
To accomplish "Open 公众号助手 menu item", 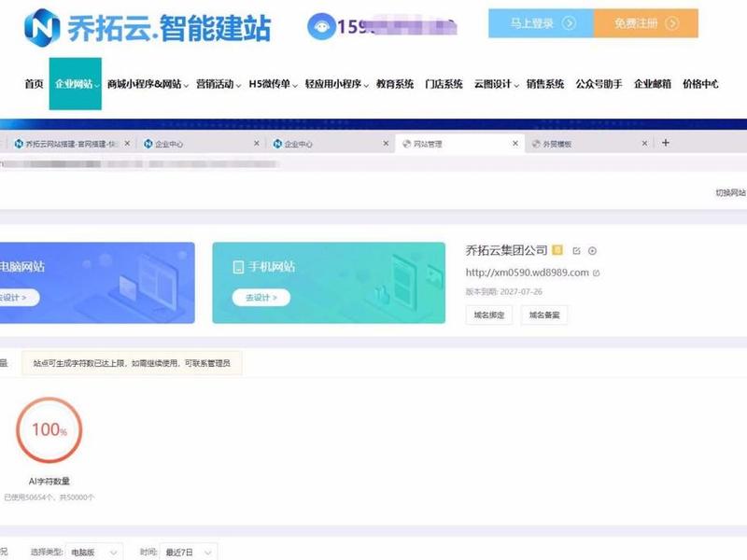I will (599, 84).
